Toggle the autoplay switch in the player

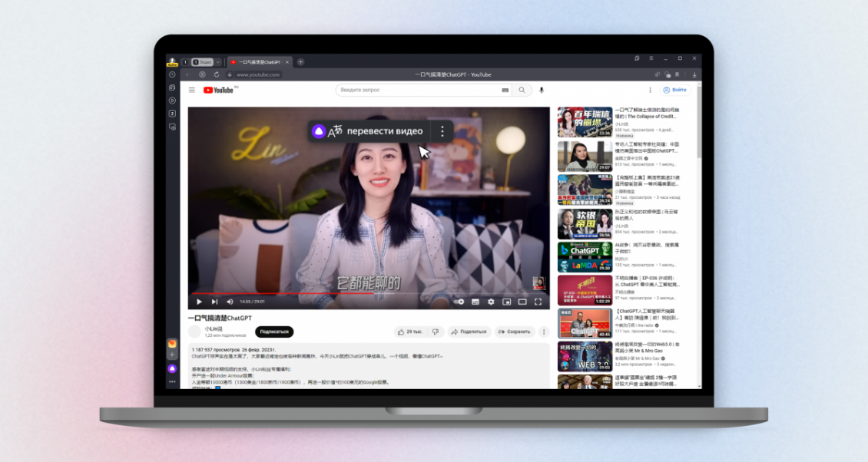459,302
